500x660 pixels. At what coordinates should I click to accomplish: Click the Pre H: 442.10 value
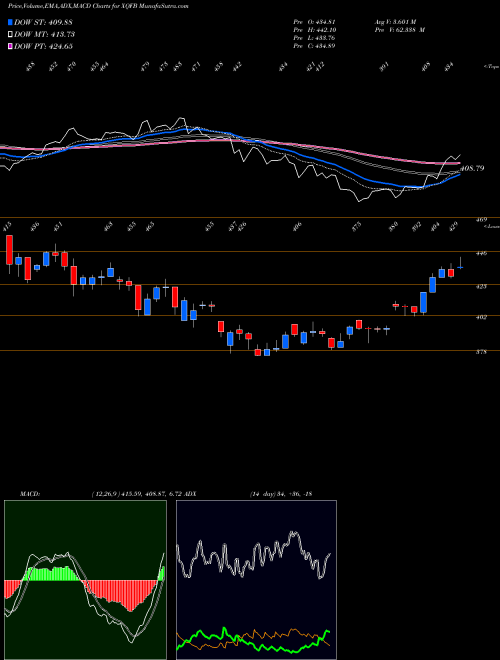[314, 30]
